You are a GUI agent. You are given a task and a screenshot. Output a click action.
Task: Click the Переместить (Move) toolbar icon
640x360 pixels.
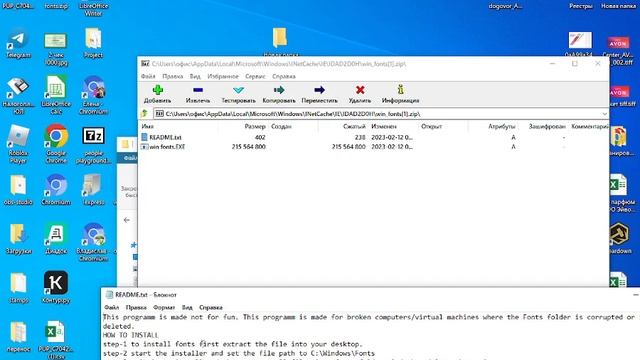click(320, 90)
